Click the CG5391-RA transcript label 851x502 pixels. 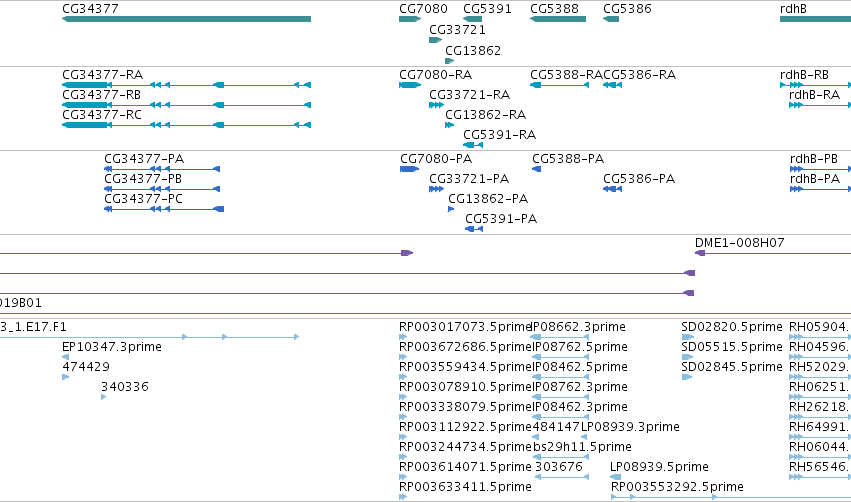(x=499, y=135)
